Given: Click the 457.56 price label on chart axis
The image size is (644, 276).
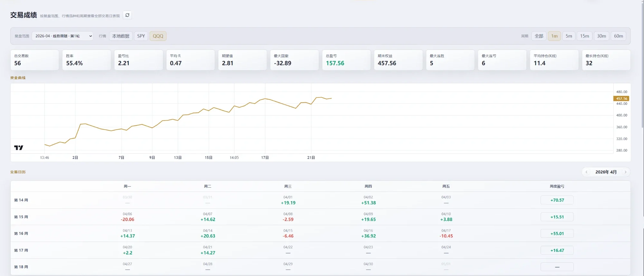Looking at the screenshot, I should coord(621,98).
